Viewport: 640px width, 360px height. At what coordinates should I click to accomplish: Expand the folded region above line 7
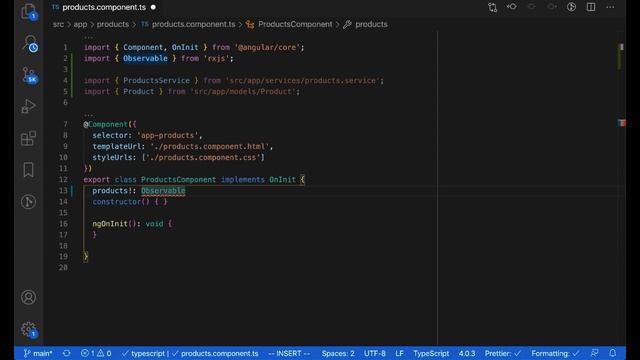(88, 115)
